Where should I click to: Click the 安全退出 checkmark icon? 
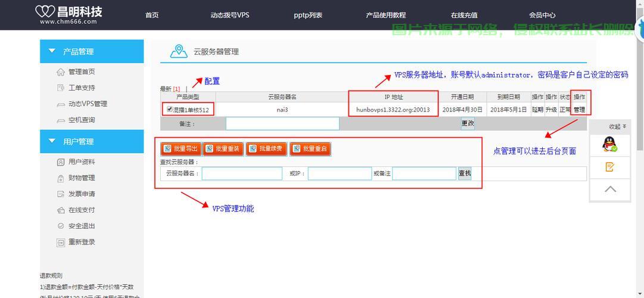click(60, 226)
